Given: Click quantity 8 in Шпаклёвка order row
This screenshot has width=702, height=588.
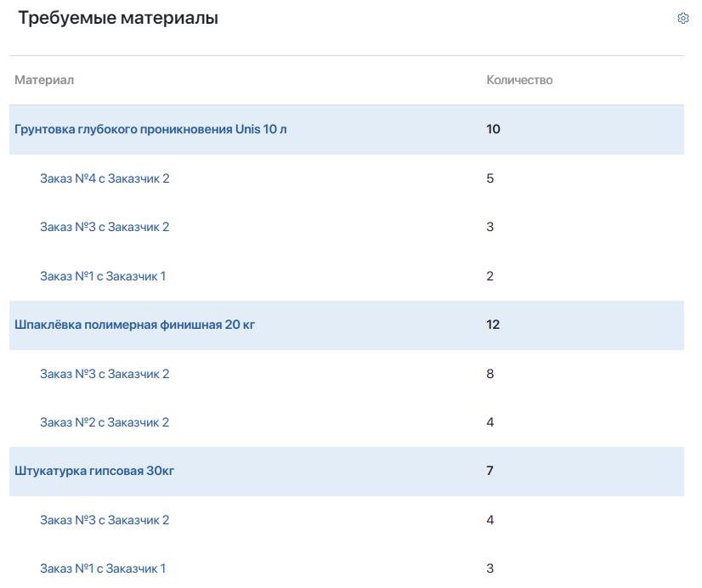Looking at the screenshot, I should [x=490, y=374].
